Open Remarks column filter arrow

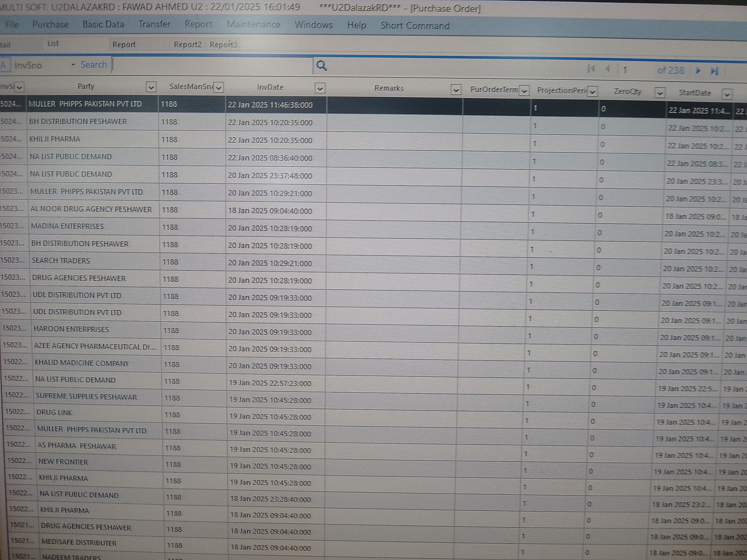[x=456, y=90]
